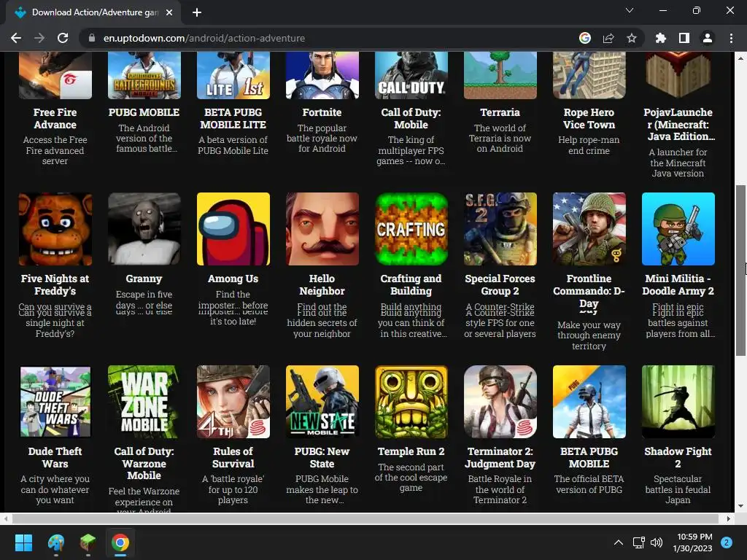Click the Shadow Fight 2 title
The image size is (747, 560).
pos(678,457)
